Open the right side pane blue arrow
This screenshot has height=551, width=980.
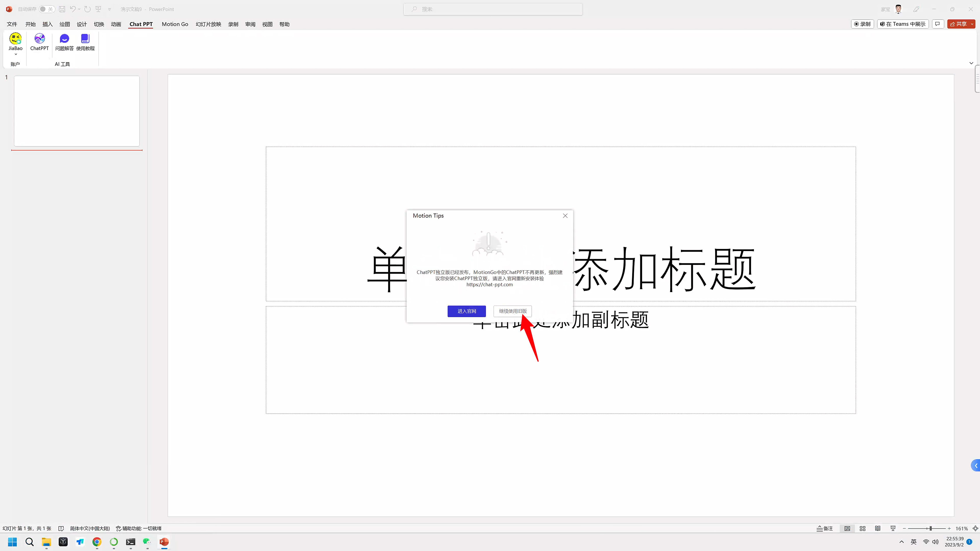(976, 466)
